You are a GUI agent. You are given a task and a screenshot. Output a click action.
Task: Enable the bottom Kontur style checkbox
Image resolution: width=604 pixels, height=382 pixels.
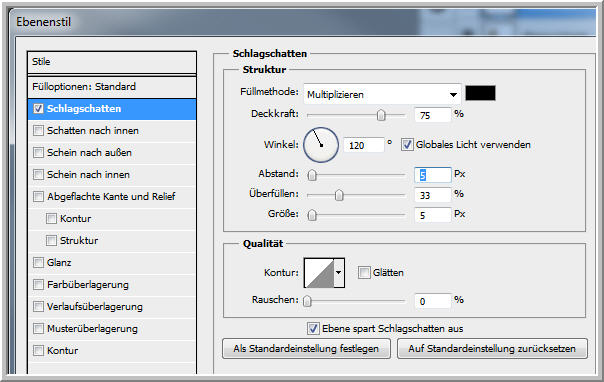point(38,350)
